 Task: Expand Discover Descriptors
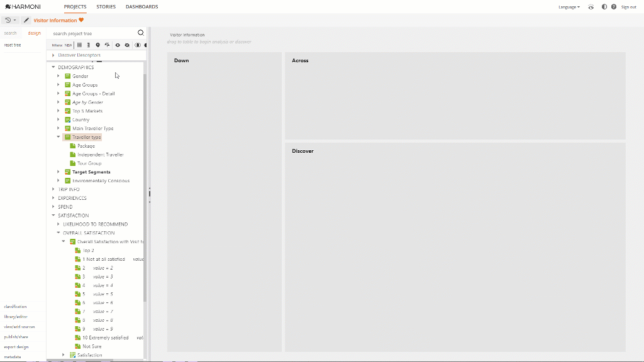(x=53, y=55)
